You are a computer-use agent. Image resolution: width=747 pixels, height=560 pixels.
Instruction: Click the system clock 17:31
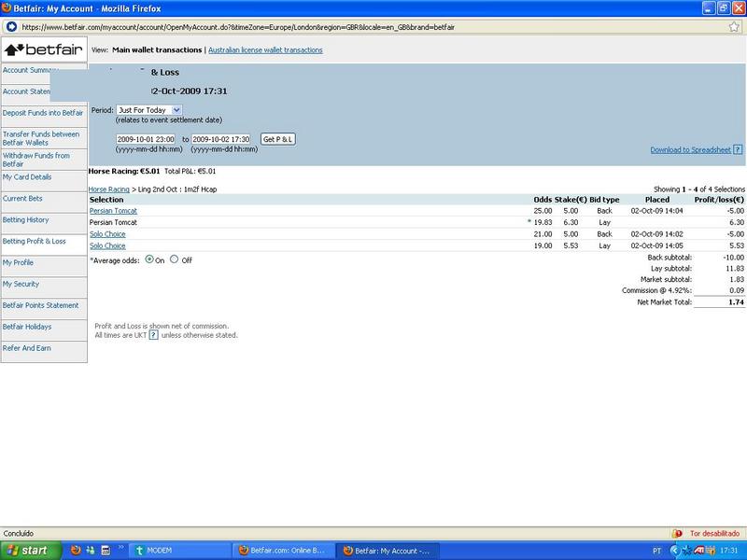pos(729,551)
